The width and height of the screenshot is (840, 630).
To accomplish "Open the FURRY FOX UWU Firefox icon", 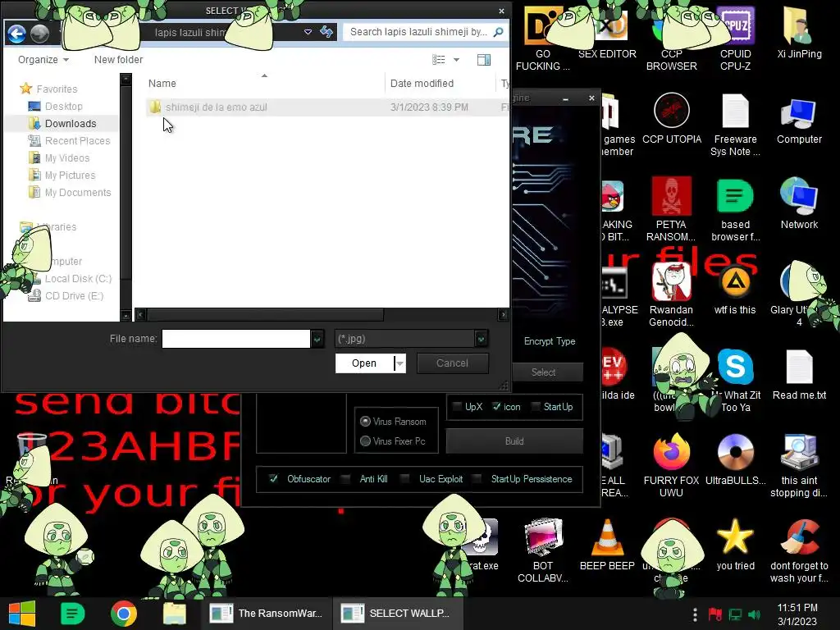I will [x=671, y=466].
